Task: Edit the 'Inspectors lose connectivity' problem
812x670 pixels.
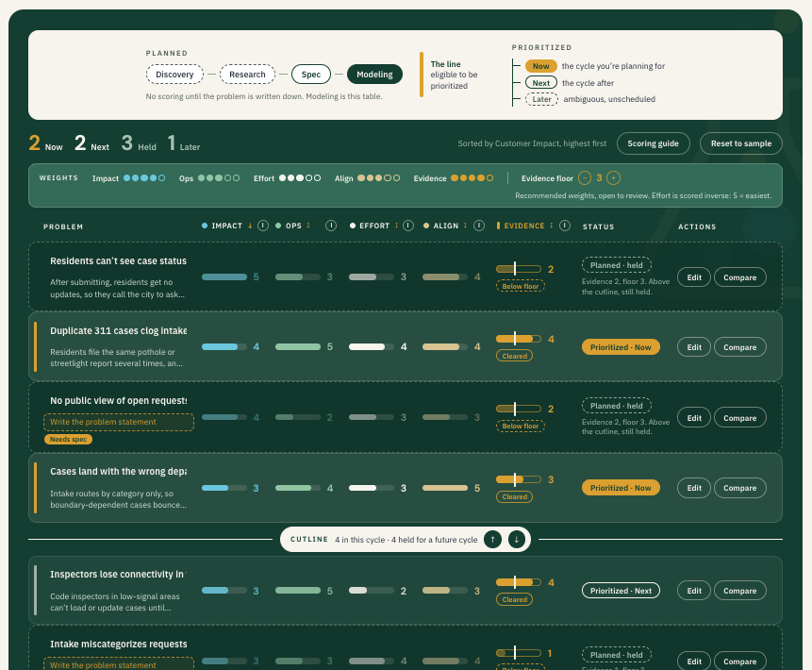Action: click(694, 591)
